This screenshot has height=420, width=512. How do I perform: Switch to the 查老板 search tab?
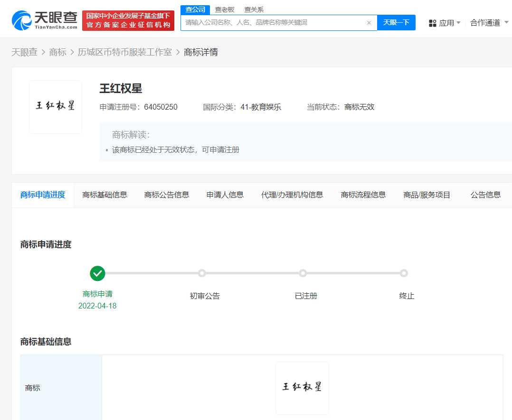tap(224, 9)
